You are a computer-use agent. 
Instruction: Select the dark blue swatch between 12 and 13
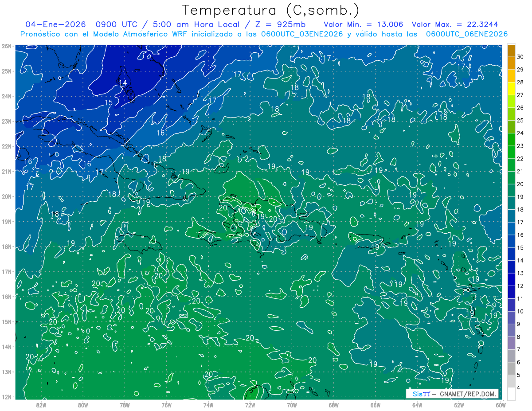point(512,279)
